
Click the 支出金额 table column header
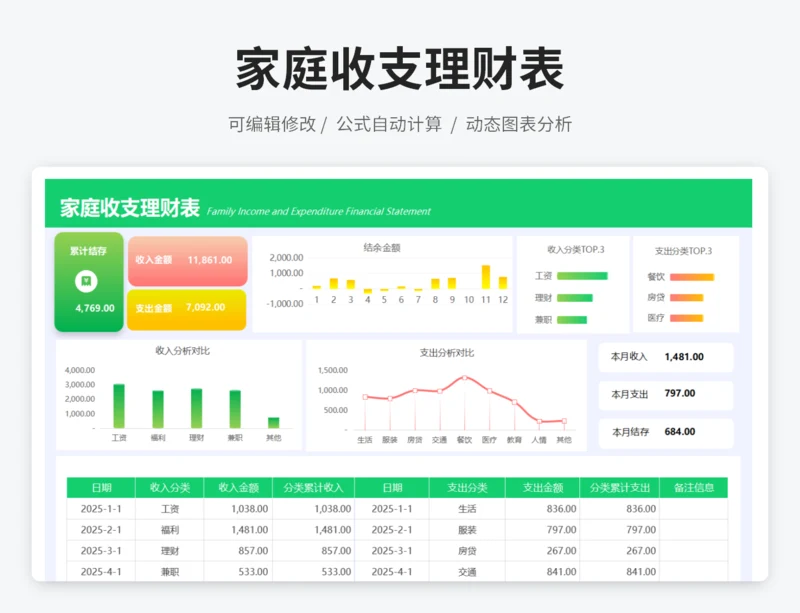click(x=543, y=488)
